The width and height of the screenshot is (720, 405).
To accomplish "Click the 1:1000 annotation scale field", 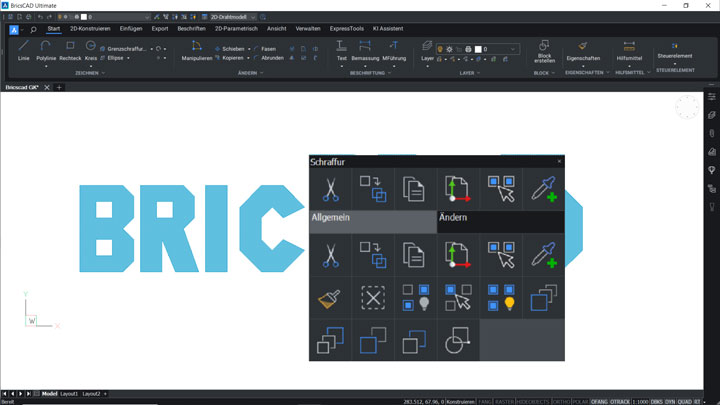I will (640, 402).
